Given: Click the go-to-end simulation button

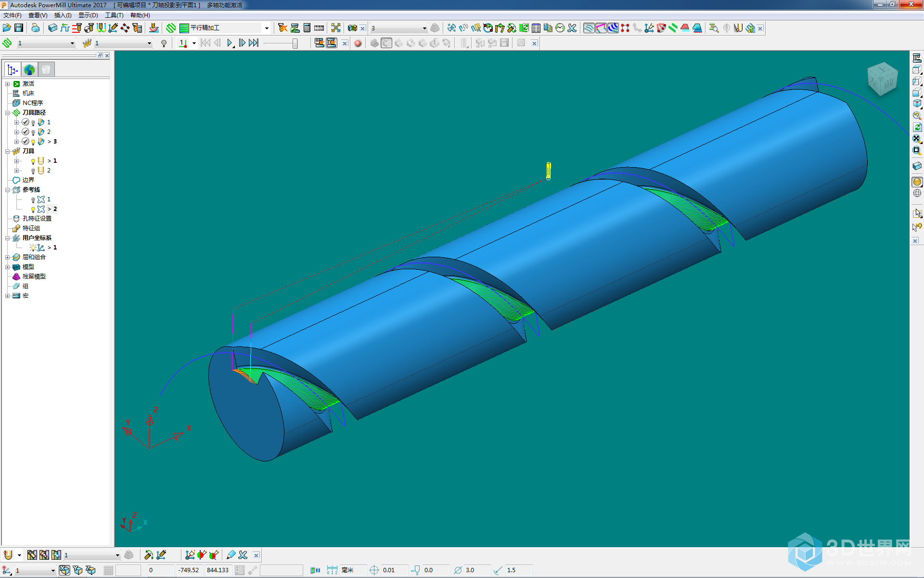Looking at the screenshot, I should coord(254,43).
